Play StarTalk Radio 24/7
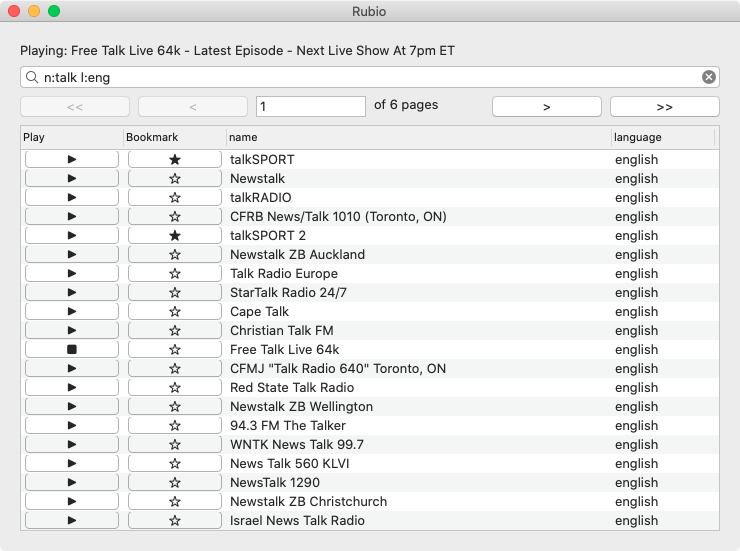The height and width of the screenshot is (551, 740). [72, 292]
